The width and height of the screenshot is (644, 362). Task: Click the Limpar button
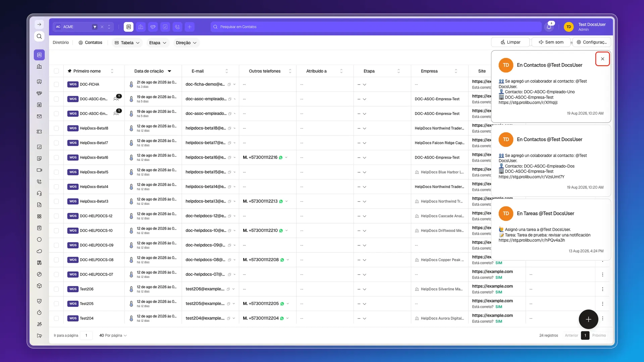point(510,42)
